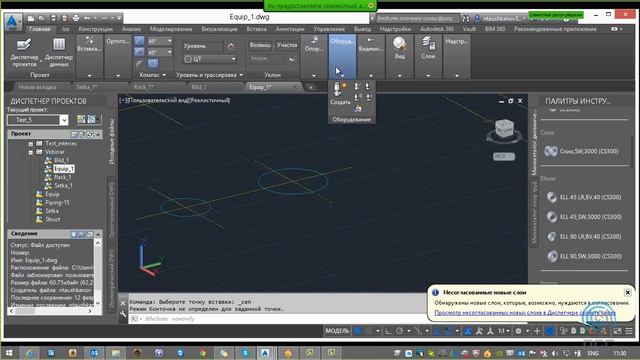Viewport: 640px width, 360px height.
Task: Click the binoculars search icon in title bar
Action: point(466,18)
